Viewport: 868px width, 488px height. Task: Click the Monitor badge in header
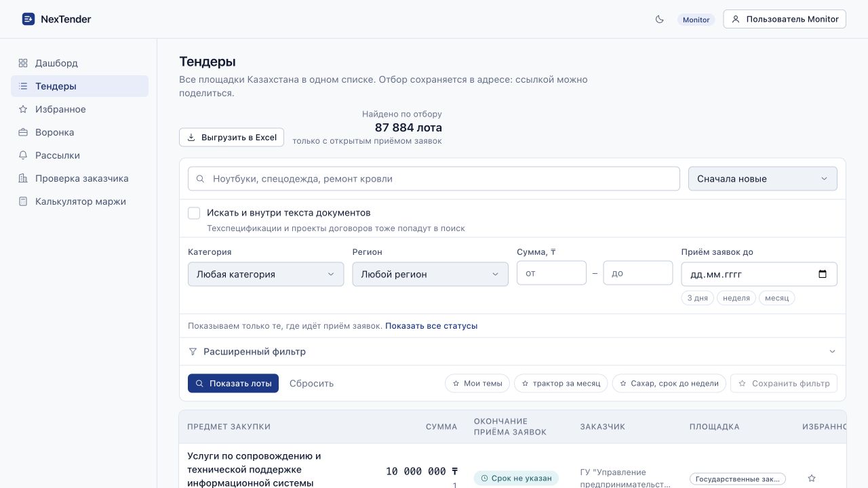click(x=696, y=20)
